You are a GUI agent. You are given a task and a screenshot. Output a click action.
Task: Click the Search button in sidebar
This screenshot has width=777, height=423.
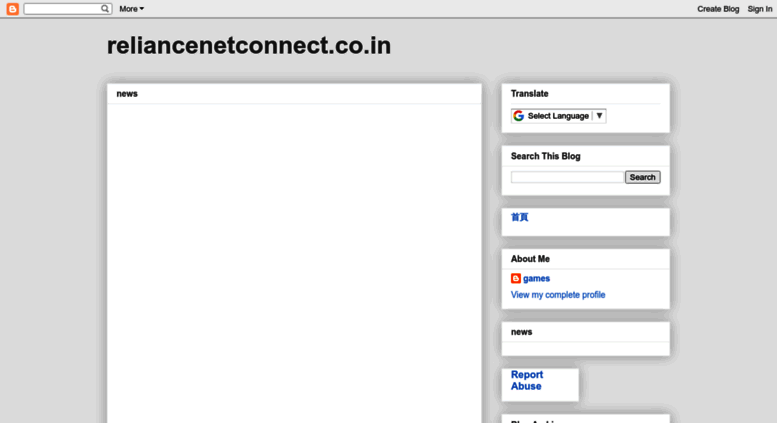tap(642, 177)
